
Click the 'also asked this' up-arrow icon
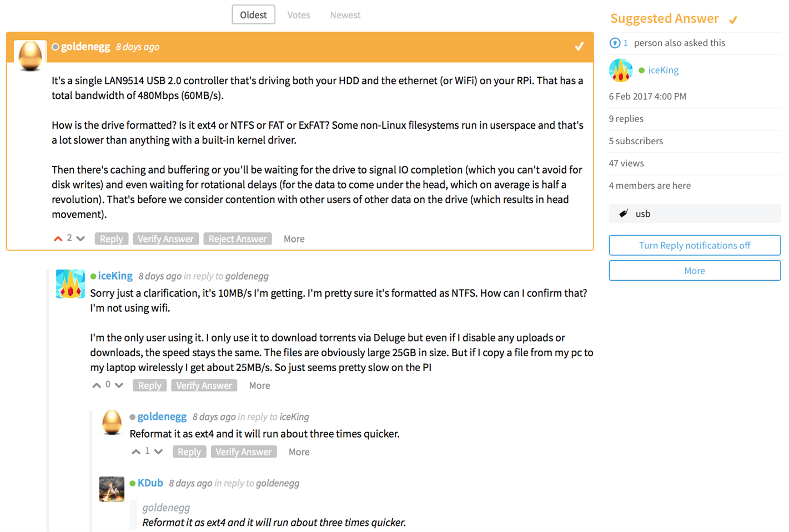615,43
